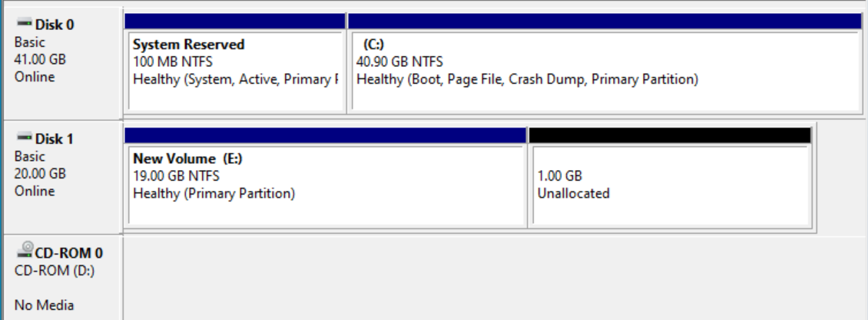Click the No Media status text
The image size is (868, 320).
45,305
